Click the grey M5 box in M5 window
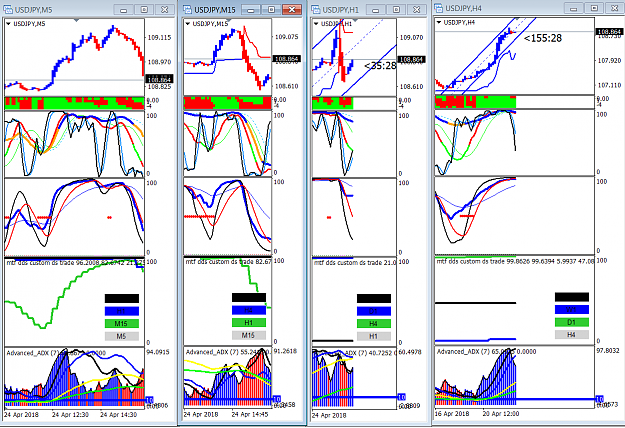 coord(122,336)
